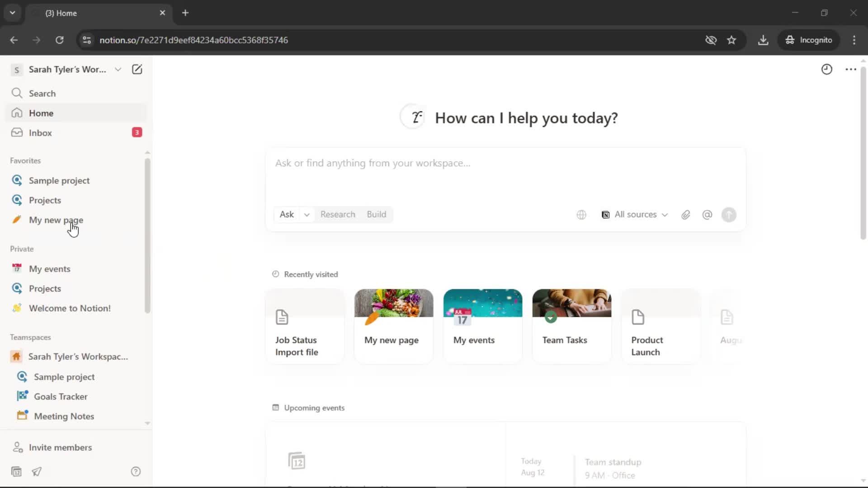
Task: Open My new page in Favorites
Action: tap(76, 220)
